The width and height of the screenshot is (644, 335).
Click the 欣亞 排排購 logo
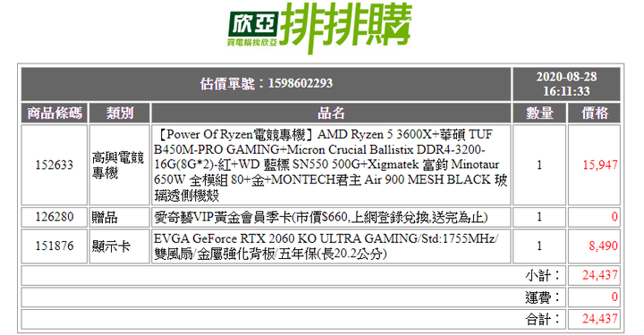320,28
